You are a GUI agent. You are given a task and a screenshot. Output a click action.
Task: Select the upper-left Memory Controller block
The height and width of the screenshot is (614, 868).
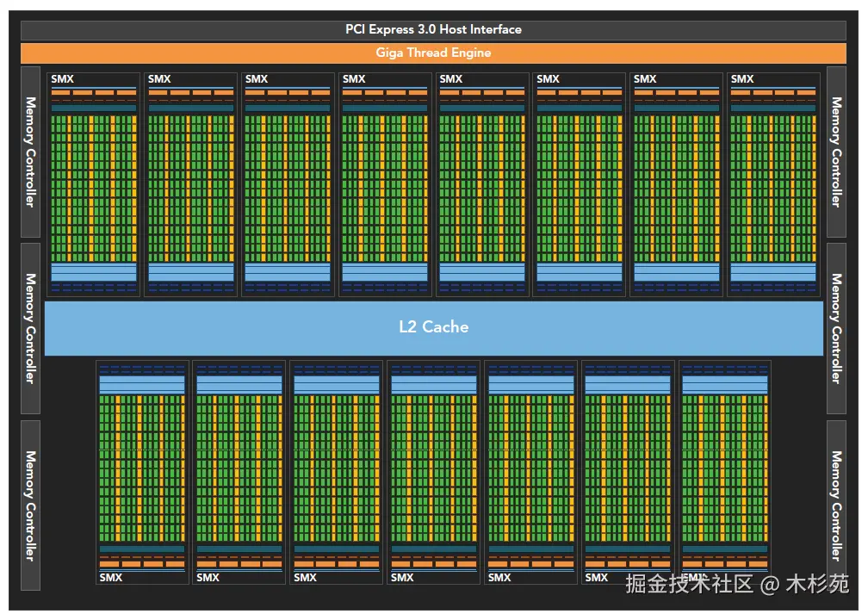point(30,152)
